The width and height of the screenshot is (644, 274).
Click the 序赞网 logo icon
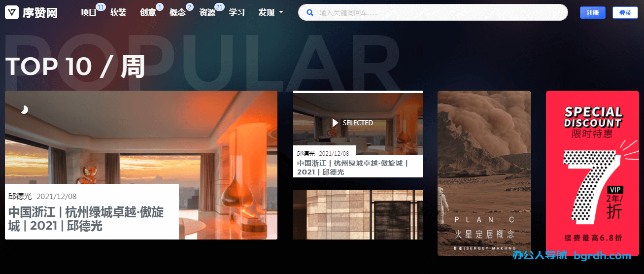12,13
